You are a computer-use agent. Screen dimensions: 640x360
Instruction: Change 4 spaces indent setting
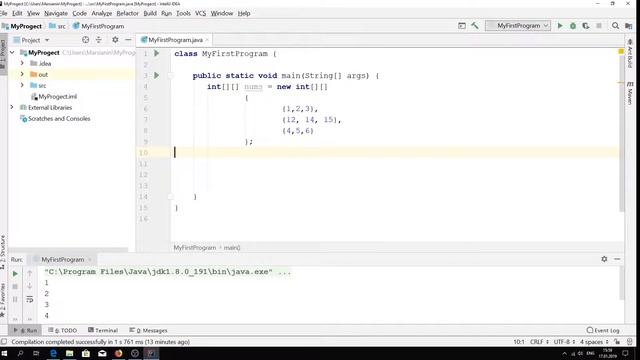594,342
